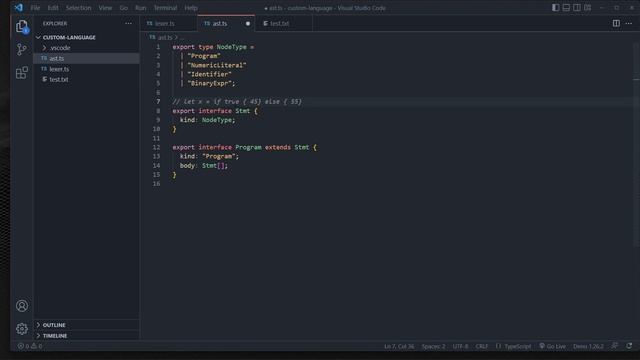Open the Extensions view
The height and width of the screenshot is (360, 640).
22,73
